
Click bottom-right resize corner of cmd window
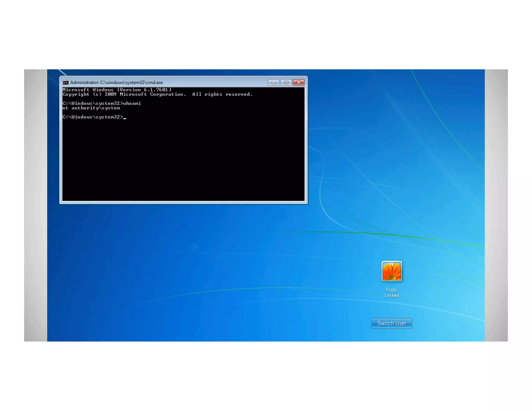pyautogui.click(x=307, y=203)
